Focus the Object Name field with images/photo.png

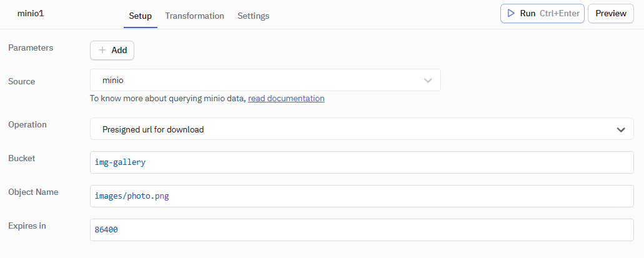point(362,196)
